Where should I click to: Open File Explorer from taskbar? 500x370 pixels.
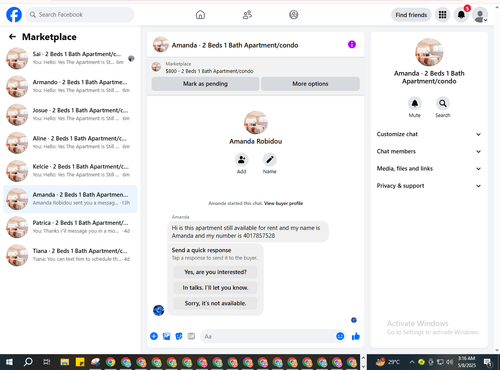[65, 362]
